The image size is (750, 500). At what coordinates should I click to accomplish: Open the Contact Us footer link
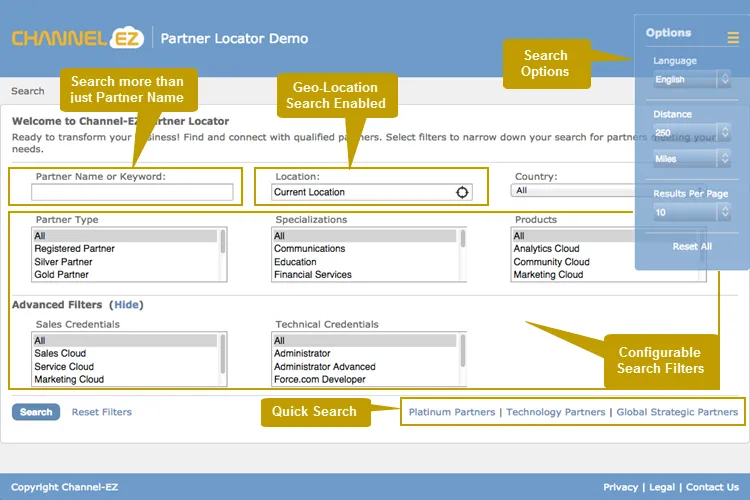[x=712, y=487]
